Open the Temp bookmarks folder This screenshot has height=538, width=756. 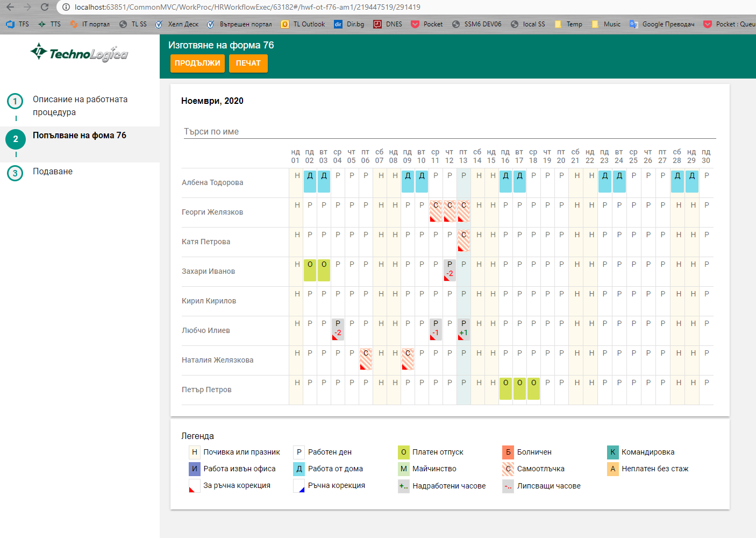coord(568,24)
